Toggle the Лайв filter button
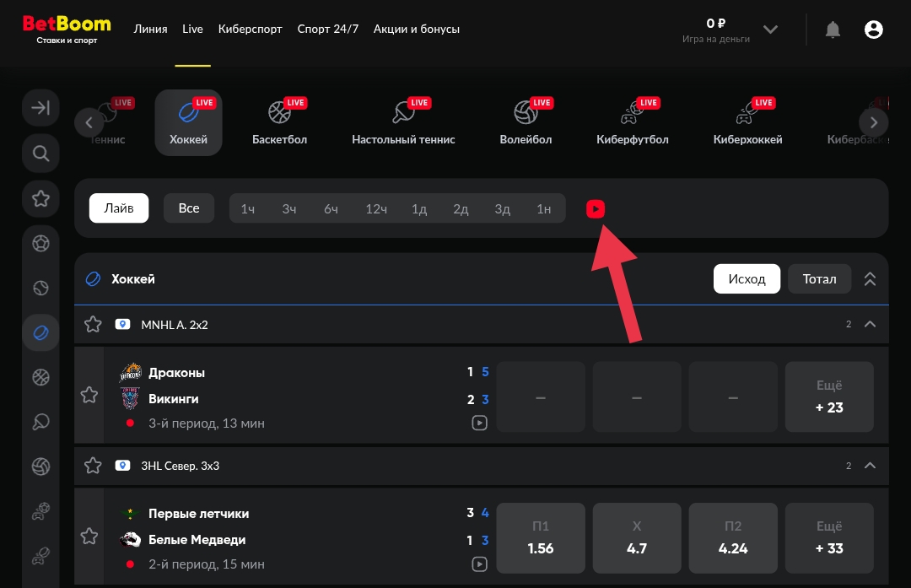Screen dimensions: 911x588 (119, 208)
